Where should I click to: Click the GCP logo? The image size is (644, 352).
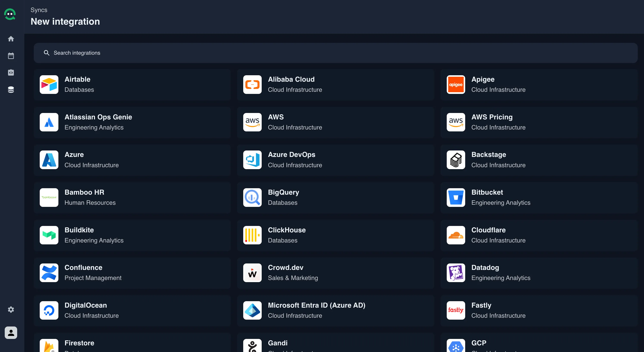pos(456,346)
